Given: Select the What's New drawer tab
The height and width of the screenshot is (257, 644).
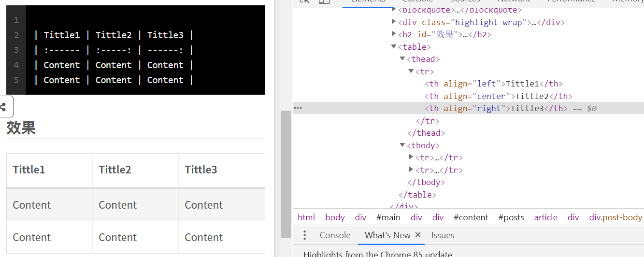Looking at the screenshot, I should pos(387,235).
